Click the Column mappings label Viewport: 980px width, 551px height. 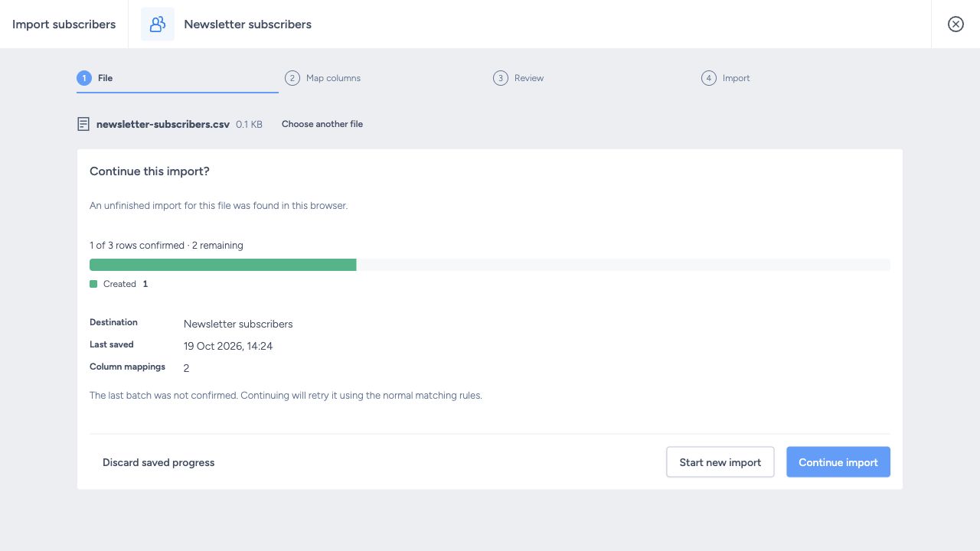point(127,367)
